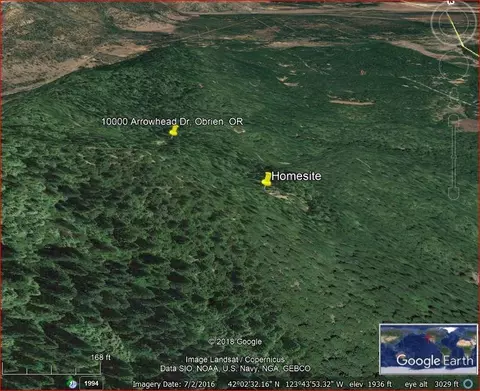The image size is (480, 391).
Task: Click the 1994 historical imagery button
Action: (91, 383)
